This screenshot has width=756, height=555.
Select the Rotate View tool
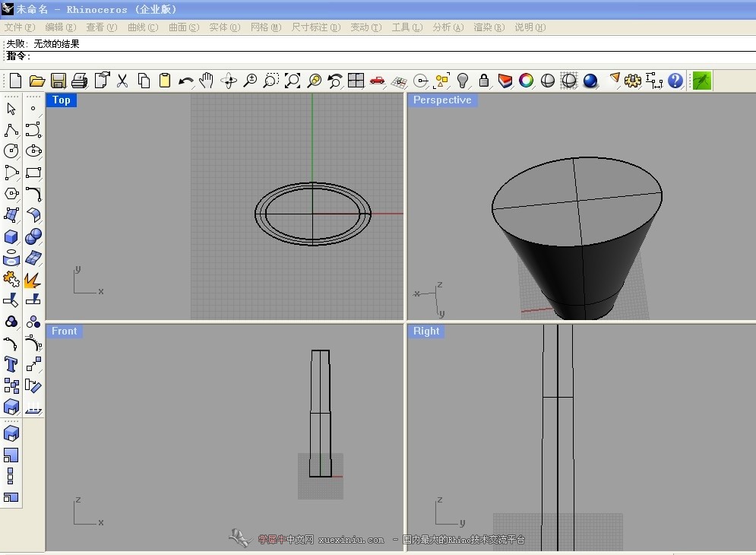coord(229,81)
